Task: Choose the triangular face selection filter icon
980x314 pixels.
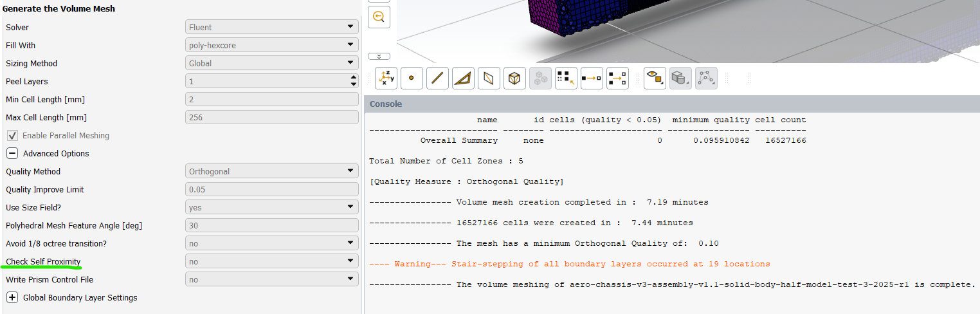Action: [x=463, y=78]
